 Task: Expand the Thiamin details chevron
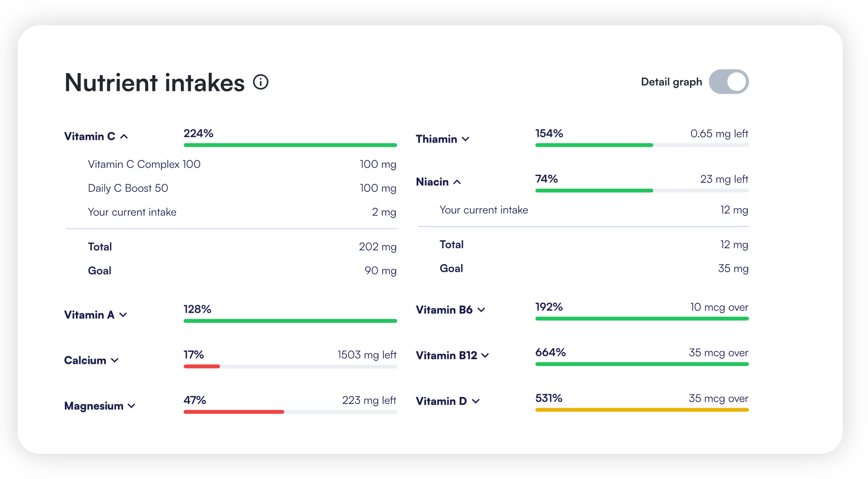[465, 139]
